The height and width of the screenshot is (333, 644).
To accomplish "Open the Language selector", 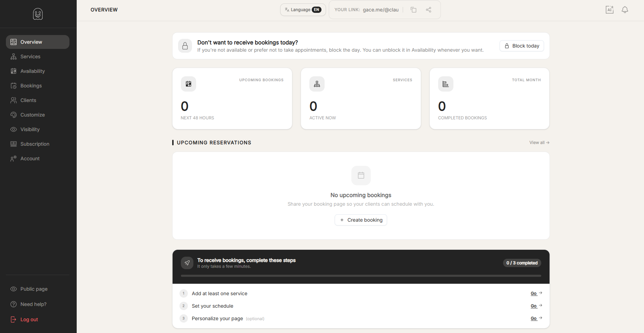I will [302, 9].
